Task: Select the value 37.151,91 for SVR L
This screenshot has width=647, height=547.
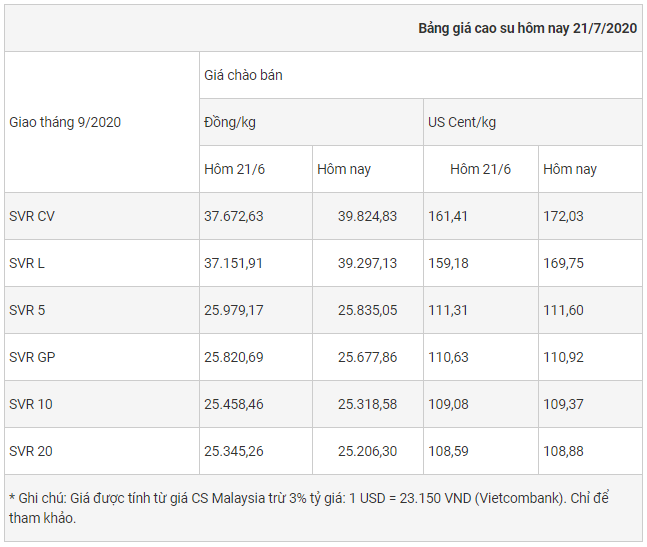Action: click(x=234, y=263)
